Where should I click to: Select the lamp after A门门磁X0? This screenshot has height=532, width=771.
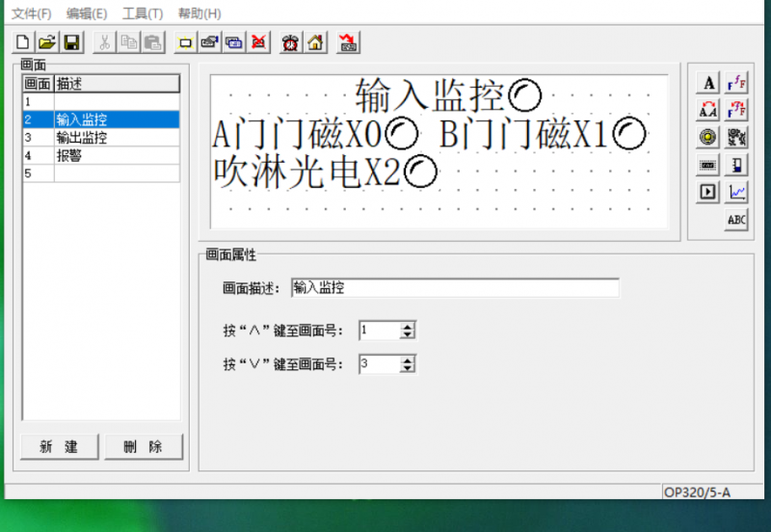coord(401,134)
